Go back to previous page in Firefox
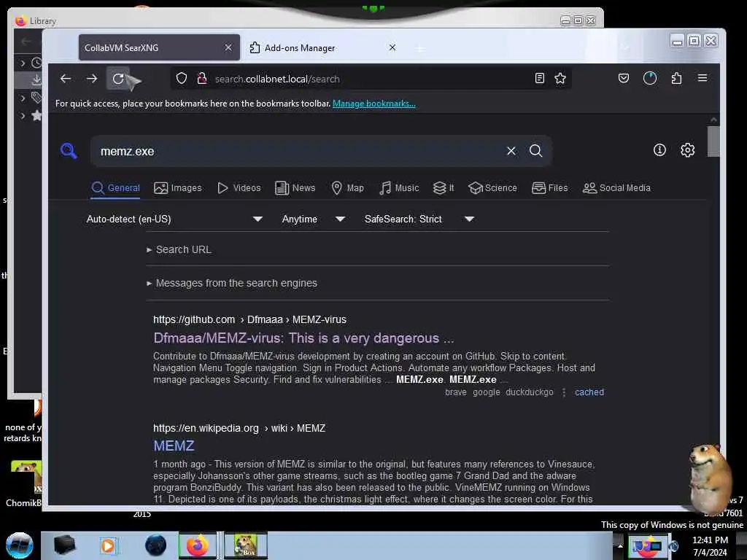 65,79
